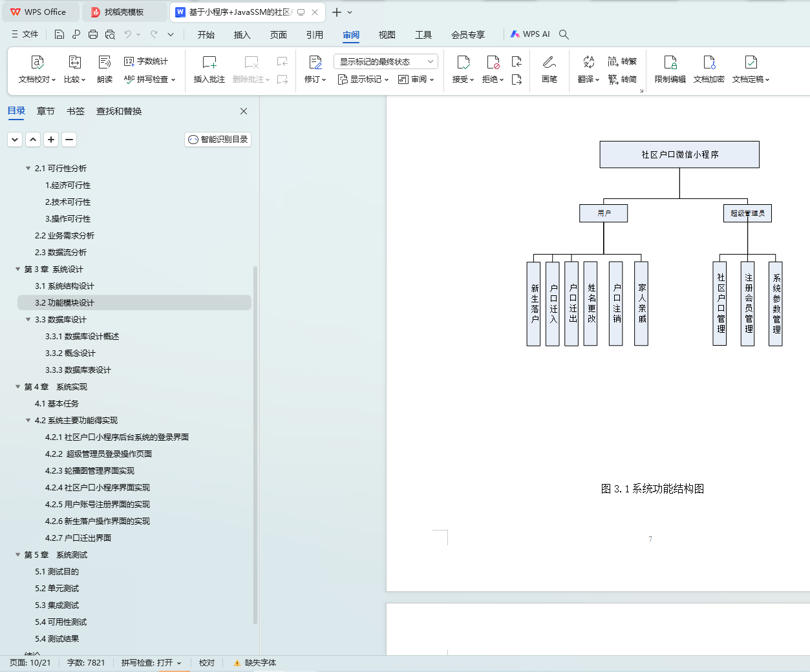Go to 4.2.3 轮播图管理界面实现 heading
810x672 pixels.
click(90, 471)
